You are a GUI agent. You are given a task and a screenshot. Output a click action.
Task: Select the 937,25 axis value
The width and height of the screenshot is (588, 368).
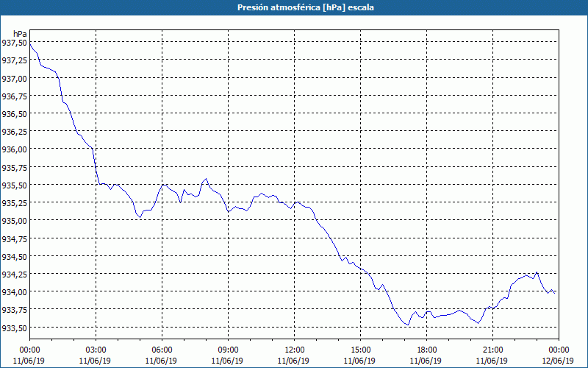[x=15, y=60]
